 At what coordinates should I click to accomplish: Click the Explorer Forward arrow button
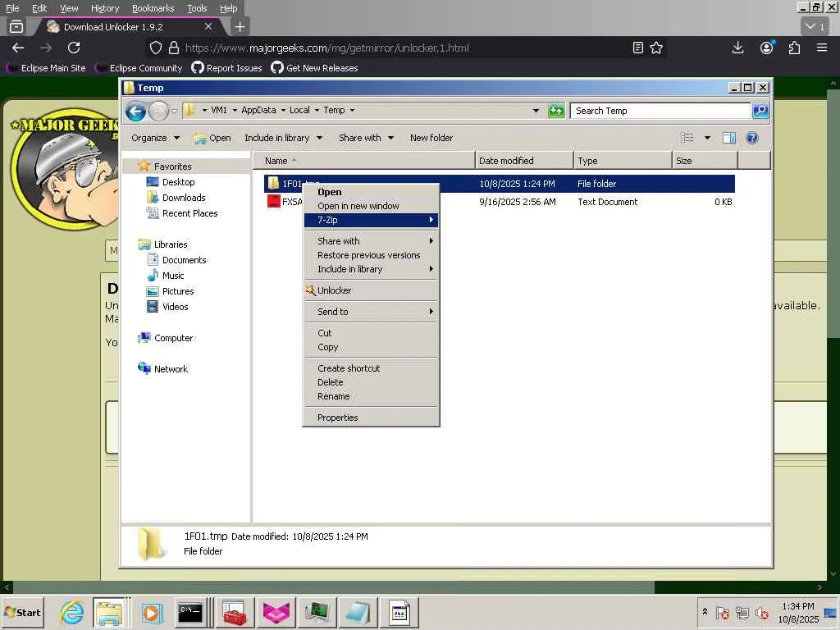coord(158,111)
